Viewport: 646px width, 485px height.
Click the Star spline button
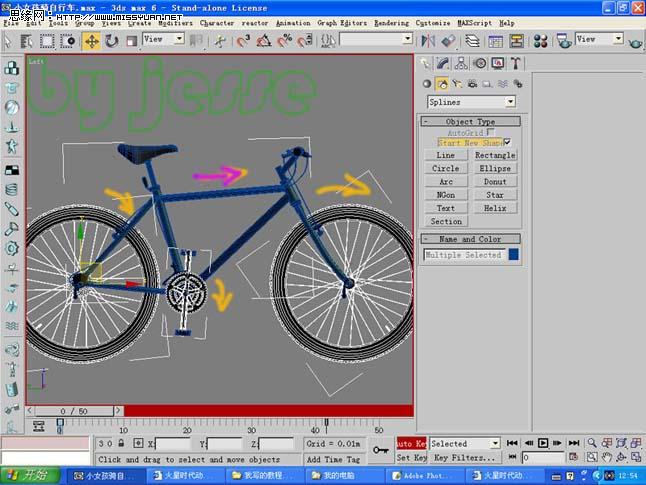coord(495,195)
